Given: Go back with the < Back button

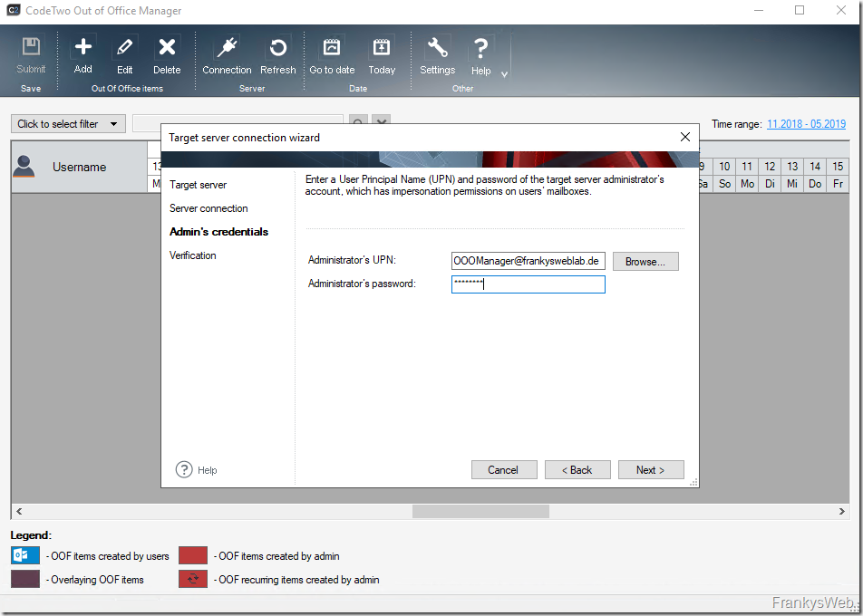Looking at the screenshot, I should [577, 469].
